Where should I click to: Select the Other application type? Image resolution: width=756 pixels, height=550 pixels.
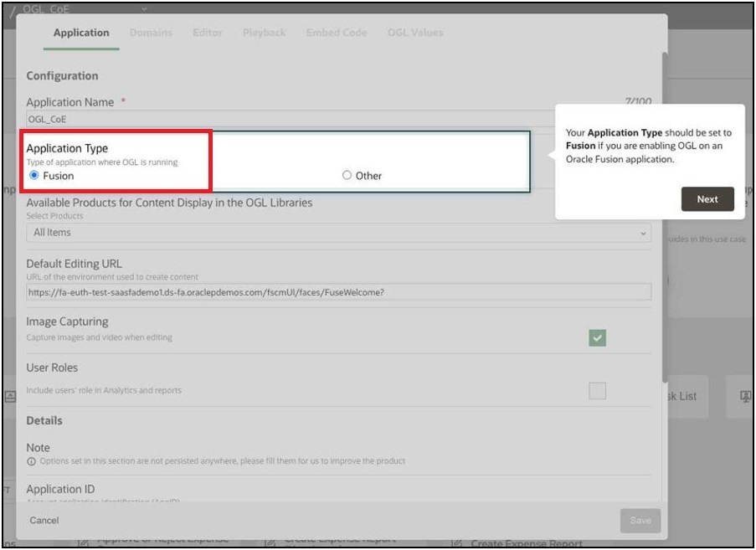point(347,175)
